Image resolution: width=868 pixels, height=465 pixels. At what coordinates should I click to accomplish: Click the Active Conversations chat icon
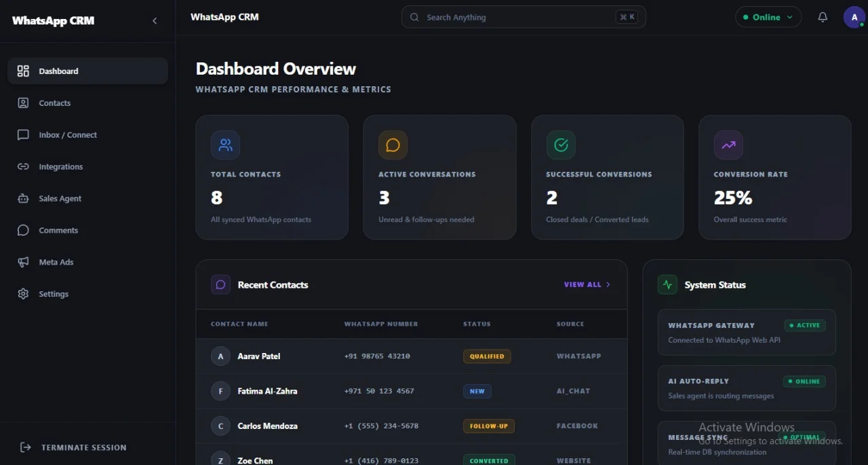(393, 145)
